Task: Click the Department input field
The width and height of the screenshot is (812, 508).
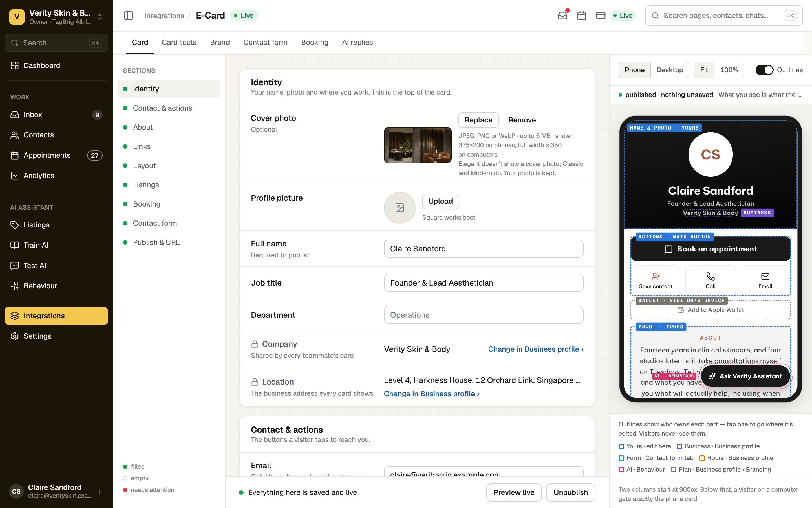Action: (484, 315)
